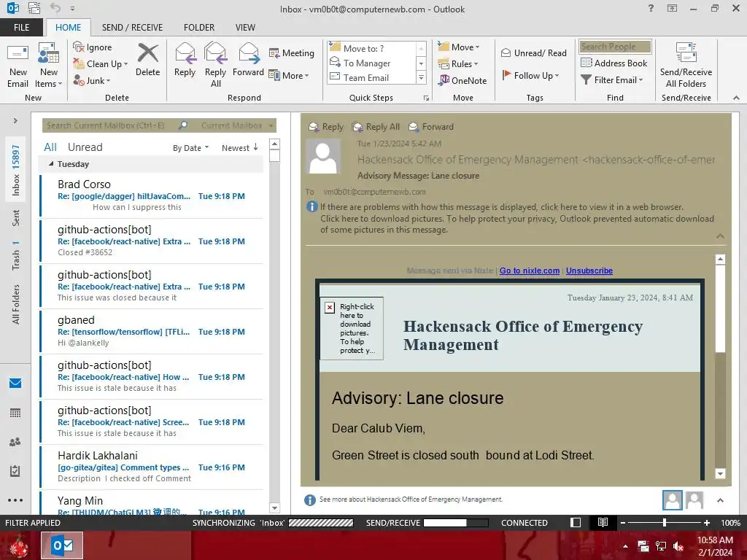This screenshot has height=560, width=747.
Task: Switch to Tasks view icon
Action: (x=15, y=471)
